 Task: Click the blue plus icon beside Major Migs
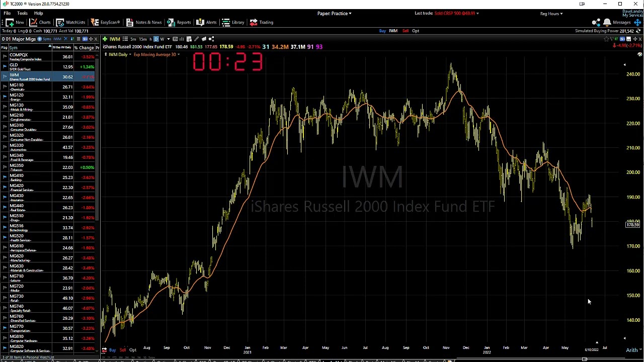tap(39, 39)
